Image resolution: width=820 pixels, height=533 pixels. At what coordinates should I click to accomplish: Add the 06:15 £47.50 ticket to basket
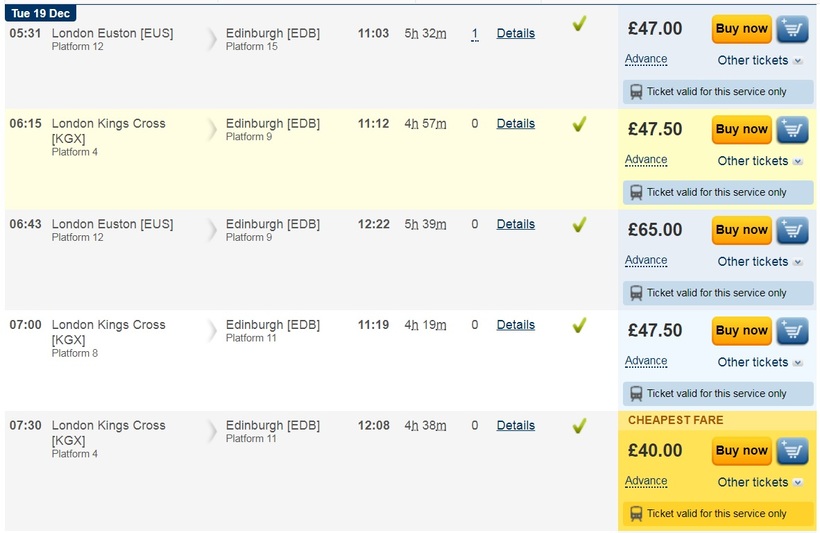point(793,130)
